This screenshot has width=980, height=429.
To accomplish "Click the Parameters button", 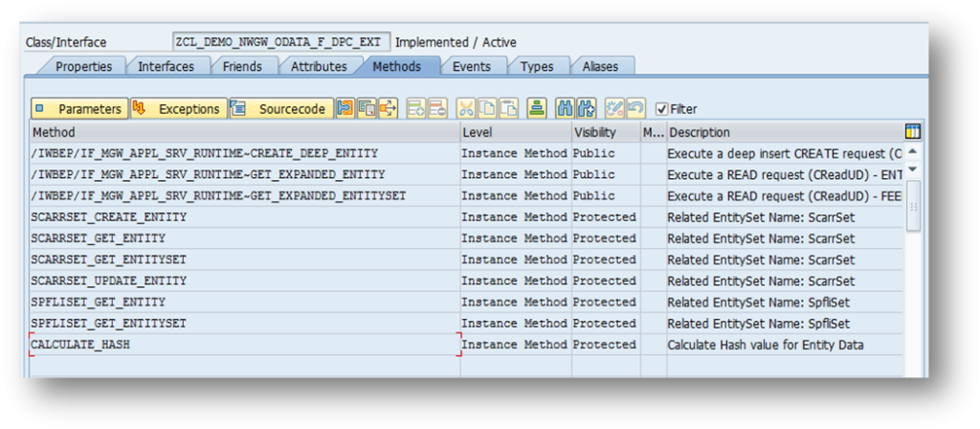I will [x=79, y=109].
